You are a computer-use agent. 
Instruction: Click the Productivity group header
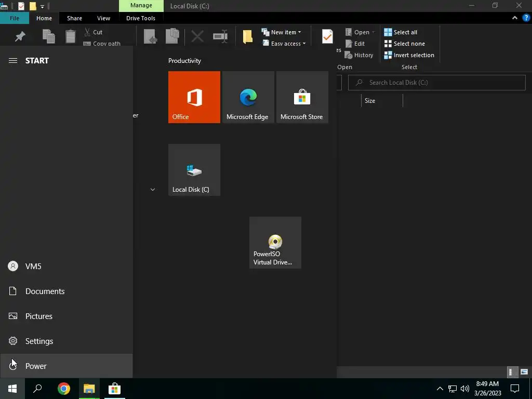click(184, 61)
